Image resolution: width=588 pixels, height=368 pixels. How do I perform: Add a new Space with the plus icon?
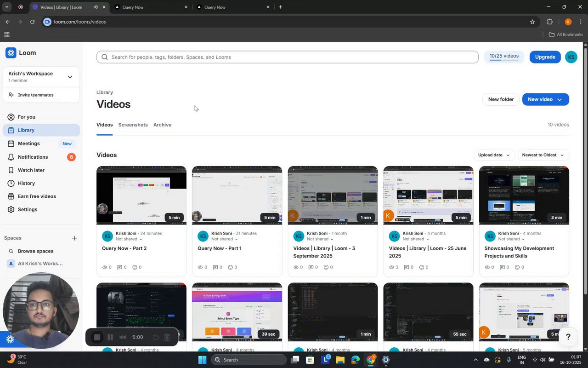pyautogui.click(x=74, y=238)
